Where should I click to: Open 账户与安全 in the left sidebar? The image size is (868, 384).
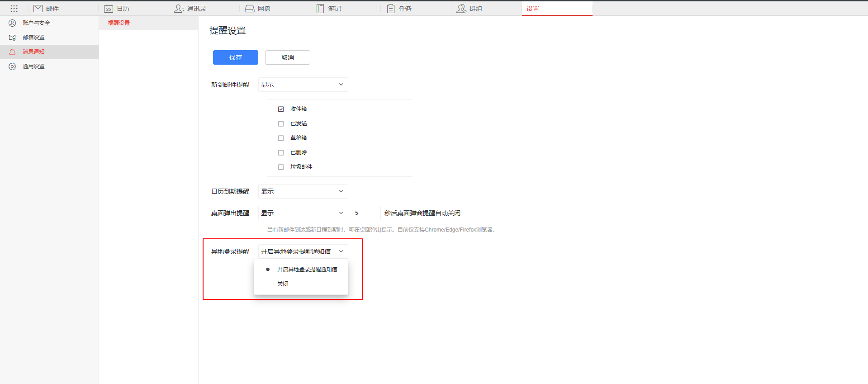[36, 23]
